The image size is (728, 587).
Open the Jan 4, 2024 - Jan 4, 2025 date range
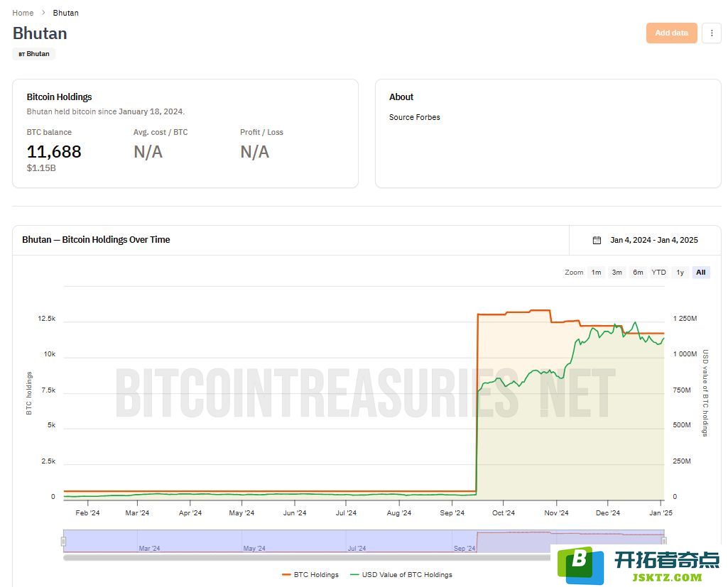tap(653, 240)
